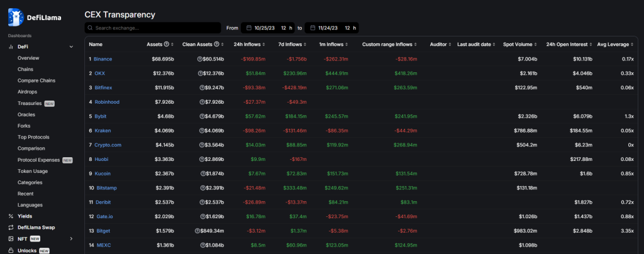The image size is (644, 254).
Task: Expand the Unlocks section chevron
Action: pos(71,250)
